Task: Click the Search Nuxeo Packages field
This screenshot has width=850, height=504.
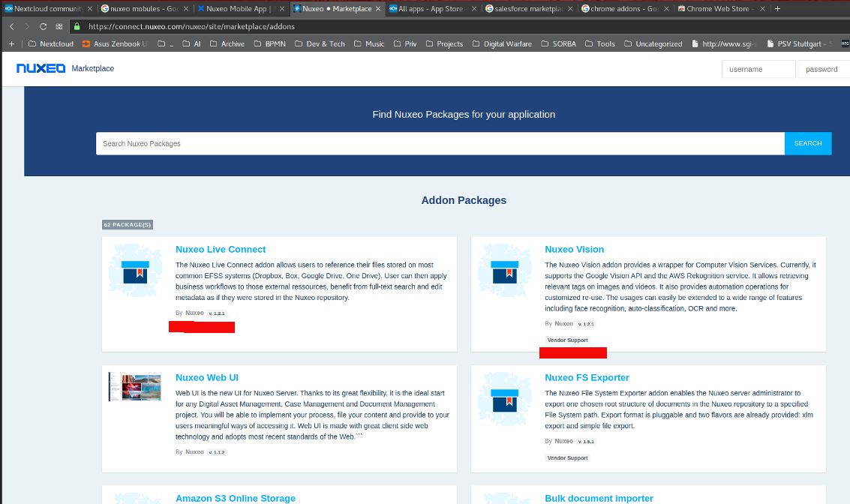Action: (440, 143)
